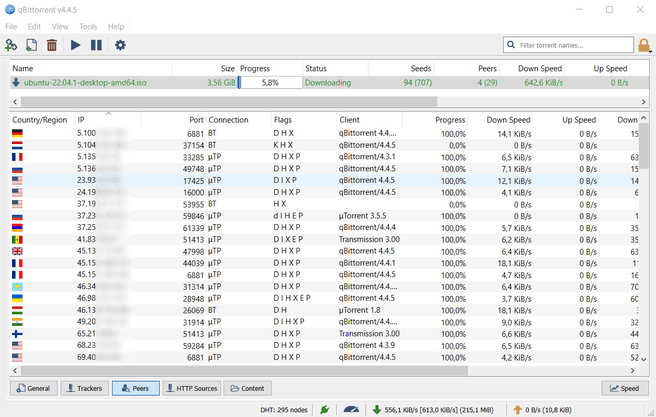Delete selected torrent trash icon

[51, 45]
